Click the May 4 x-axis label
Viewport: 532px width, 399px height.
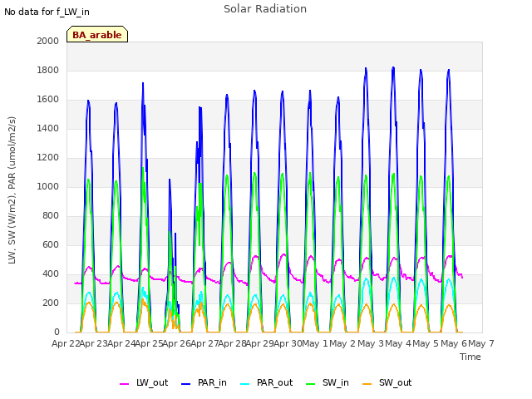click(398, 343)
